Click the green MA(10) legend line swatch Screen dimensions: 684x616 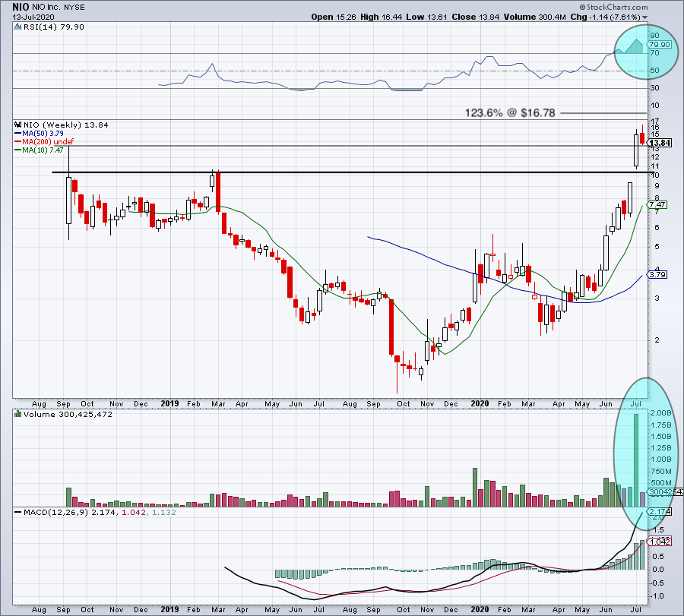click(18, 150)
